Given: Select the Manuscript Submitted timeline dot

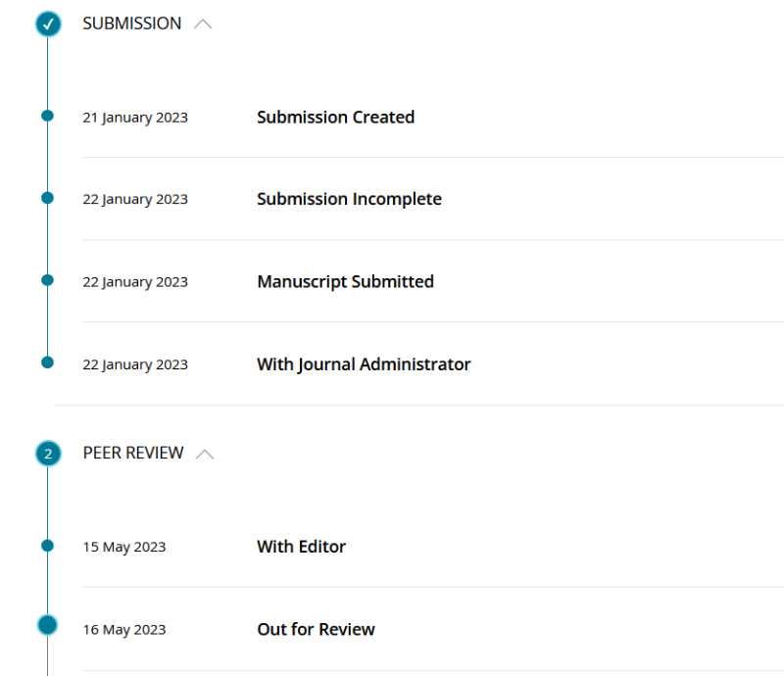Looking at the screenshot, I should tap(47, 280).
